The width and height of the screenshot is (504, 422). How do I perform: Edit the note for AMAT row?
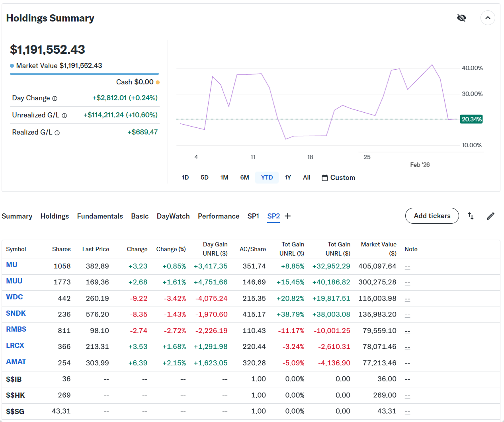click(407, 363)
